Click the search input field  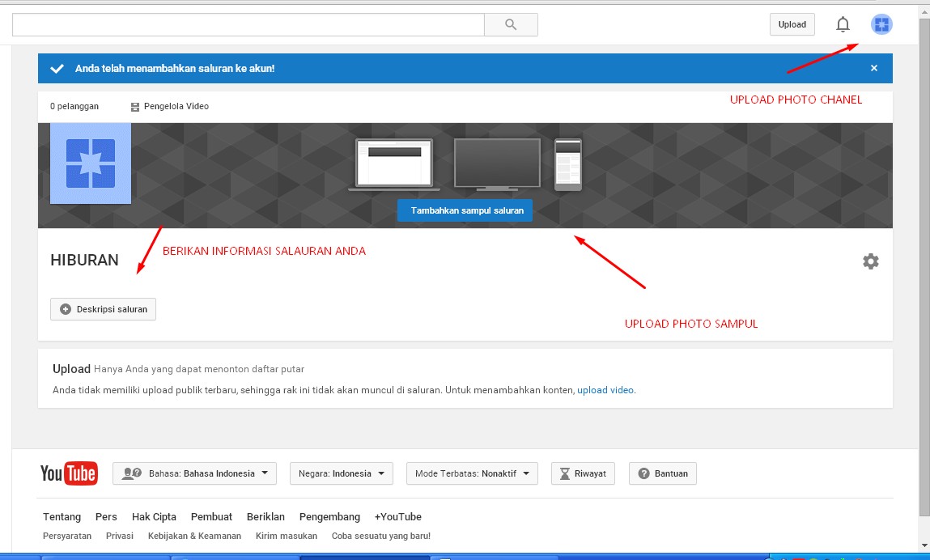coord(248,24)
